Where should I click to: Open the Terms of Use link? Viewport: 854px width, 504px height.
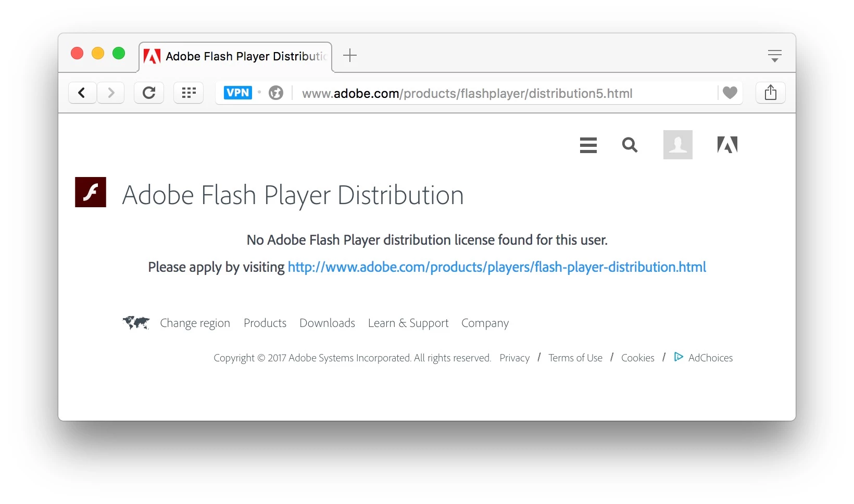pos(575,358)
